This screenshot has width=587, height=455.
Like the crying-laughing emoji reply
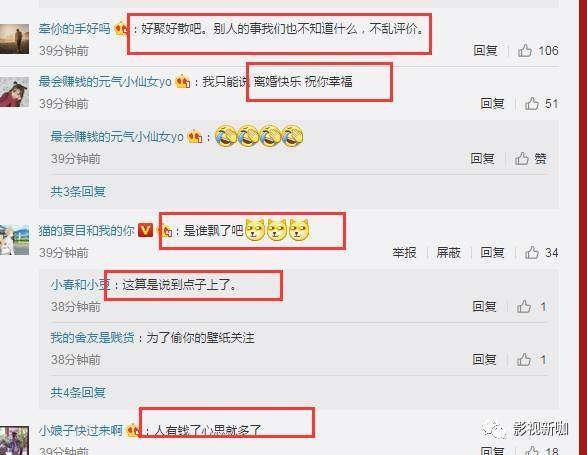pyautogui.click(x=521, y=159)
